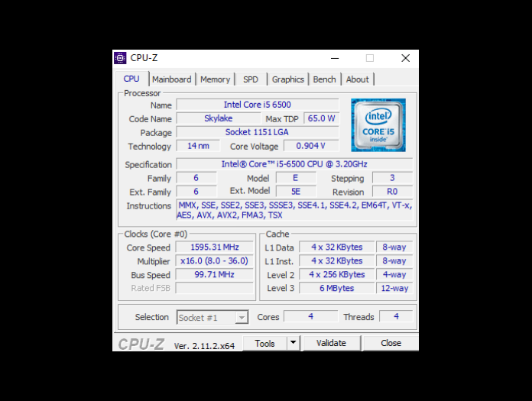532x401 pixels.
Task: Click the code name value 'Skylake'
Action: [x=219, y=118]
